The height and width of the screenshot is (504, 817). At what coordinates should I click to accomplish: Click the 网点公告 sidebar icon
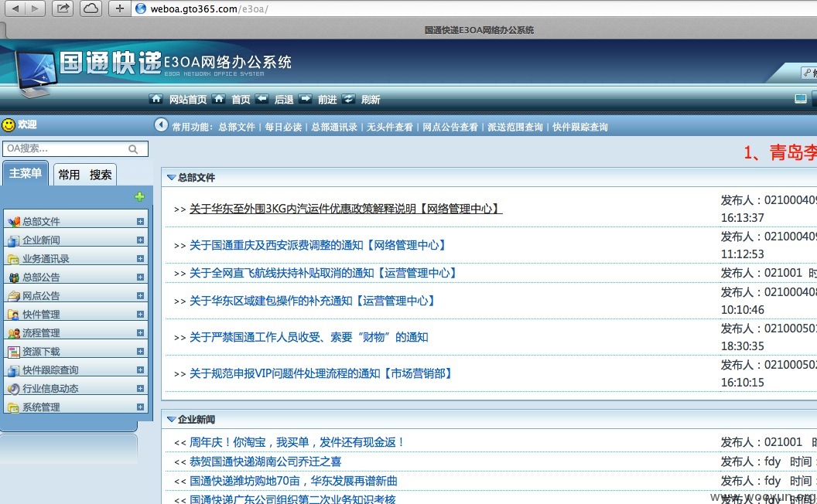[14, 296]
